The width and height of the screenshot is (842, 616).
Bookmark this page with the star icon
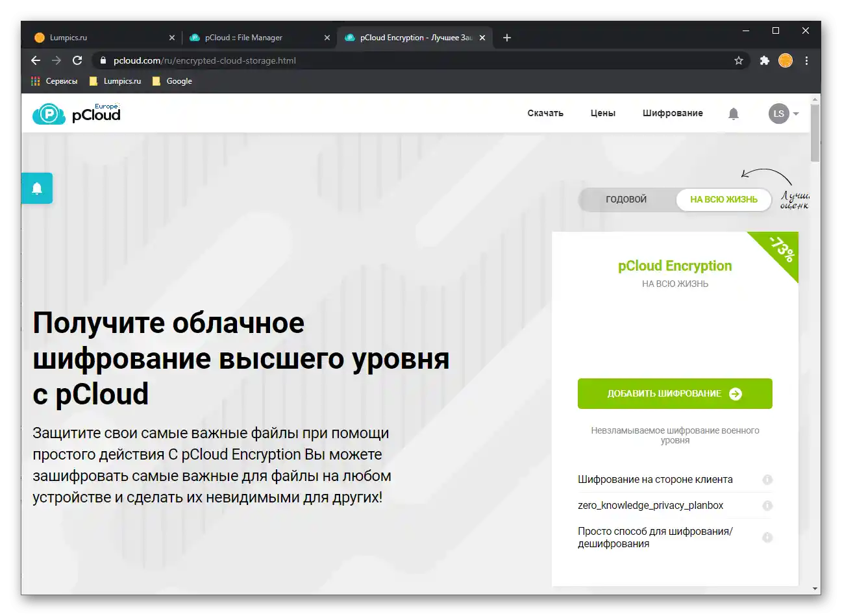coord(739,60)
